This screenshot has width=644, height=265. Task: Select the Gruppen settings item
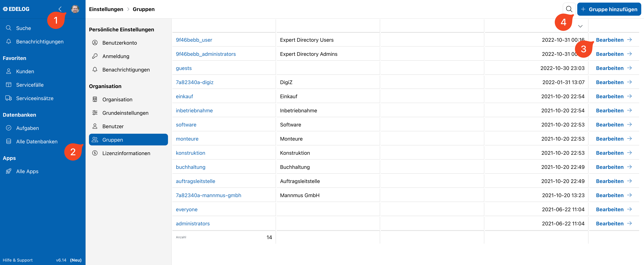pos(128,140)
